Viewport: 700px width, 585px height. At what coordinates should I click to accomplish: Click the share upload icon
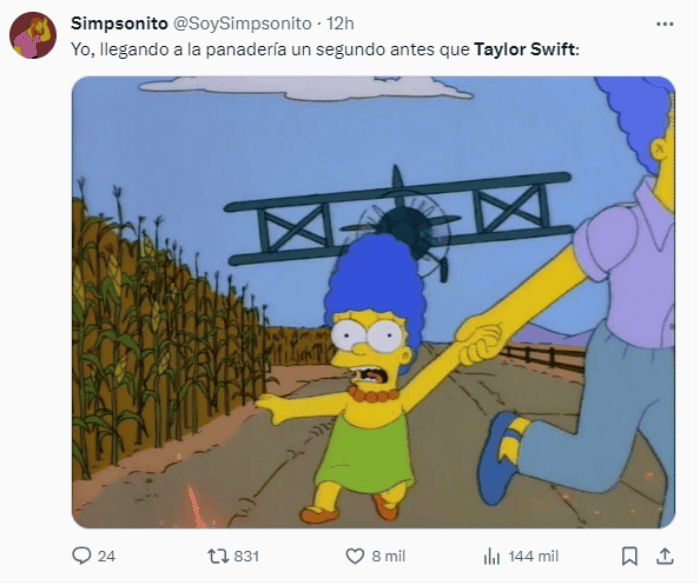[x=665, y=556]
